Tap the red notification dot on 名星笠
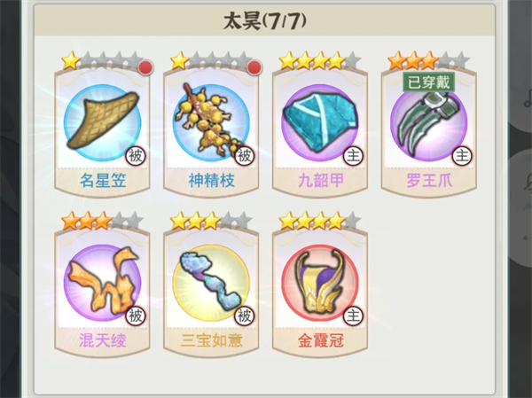This screenshot has width=532, height=398. [146, 67]
